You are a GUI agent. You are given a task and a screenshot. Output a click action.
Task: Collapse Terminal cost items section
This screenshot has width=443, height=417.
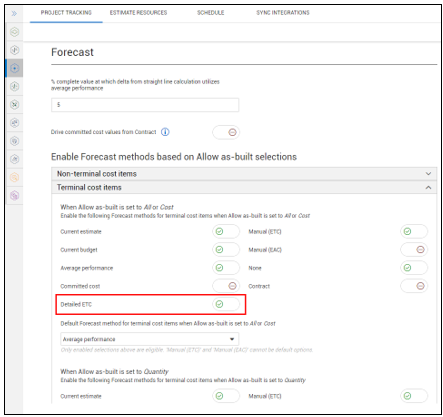click(x=244, y=187)
